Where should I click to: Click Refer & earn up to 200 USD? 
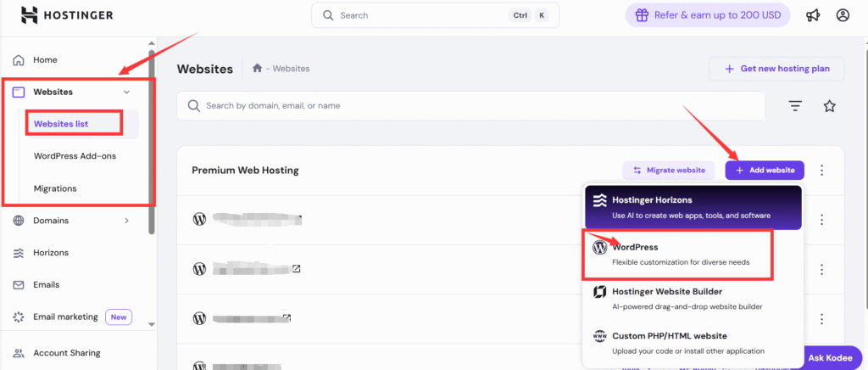click(707, 15)
